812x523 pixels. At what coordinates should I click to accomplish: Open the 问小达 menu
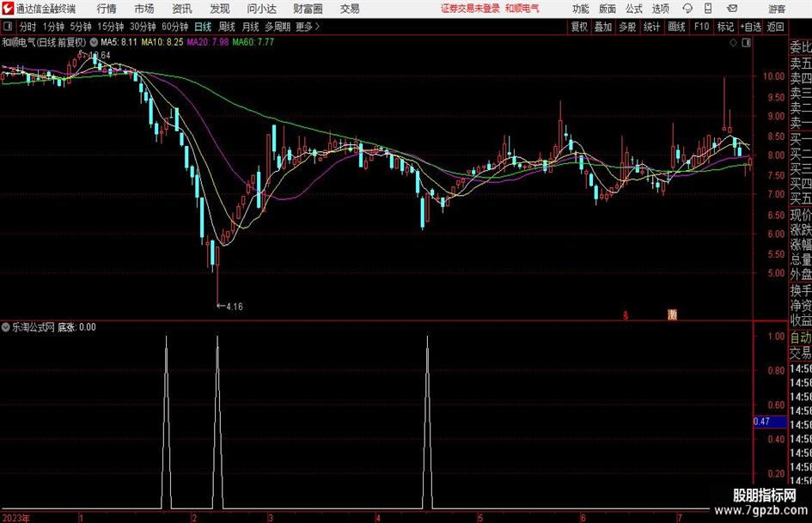(261, 9)
